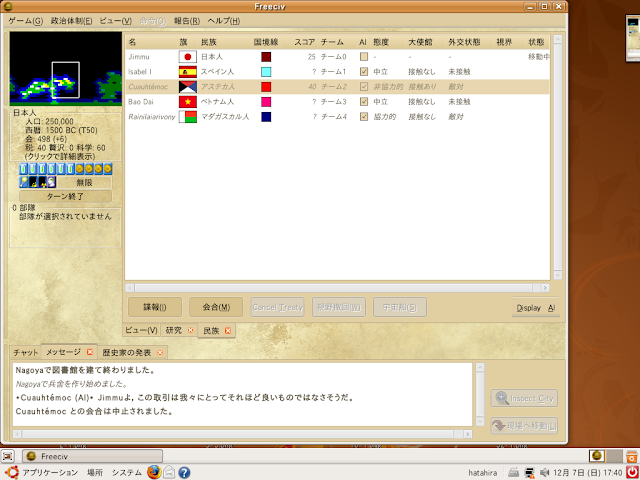Toggle AI checkbox for Isabel I
The height and width of the screenshot is (480, 640).
364,72
